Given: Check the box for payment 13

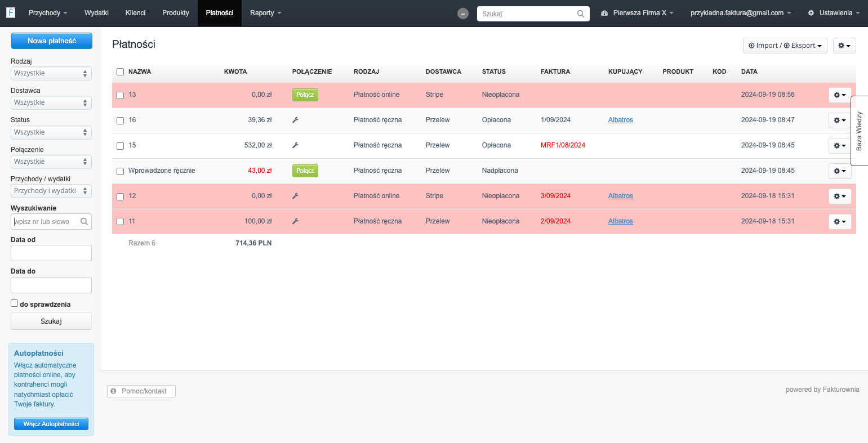Looking at the screenshot, I should (120, 95).
